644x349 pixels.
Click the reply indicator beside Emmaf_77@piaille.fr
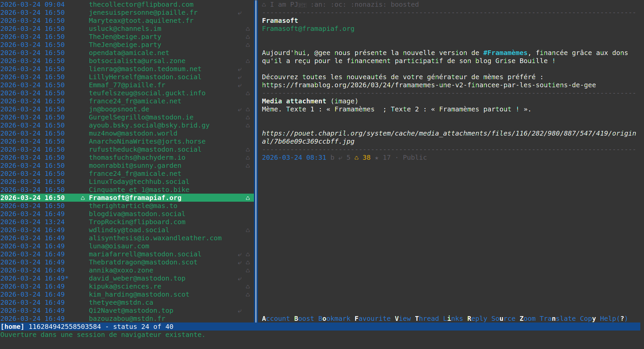click(x=239, y=85)
